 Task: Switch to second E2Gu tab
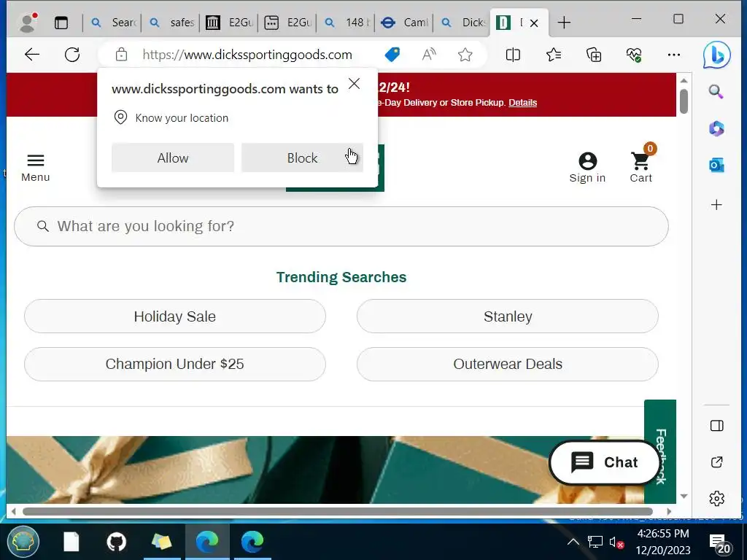pyautogui.click(x=288, y=23)
